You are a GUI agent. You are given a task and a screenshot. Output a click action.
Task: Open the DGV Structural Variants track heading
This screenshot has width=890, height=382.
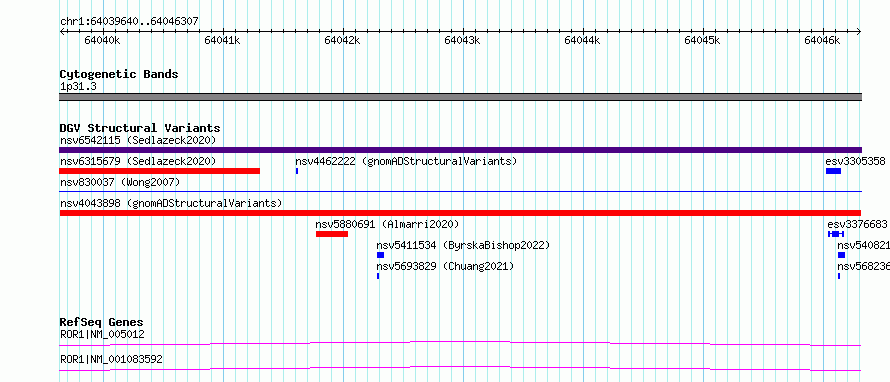pos(140,128)
